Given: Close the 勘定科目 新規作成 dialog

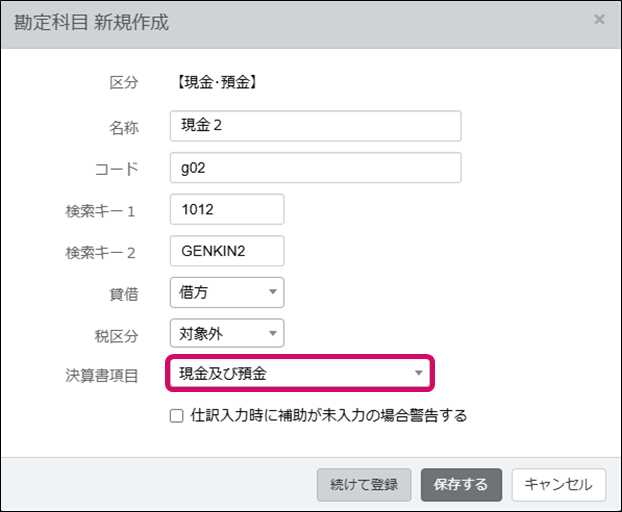Looking at the screenshot, I should click(599, 19).
